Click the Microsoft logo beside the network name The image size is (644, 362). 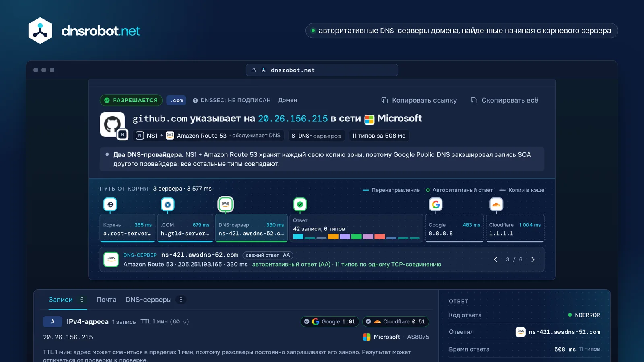(369, 119)
